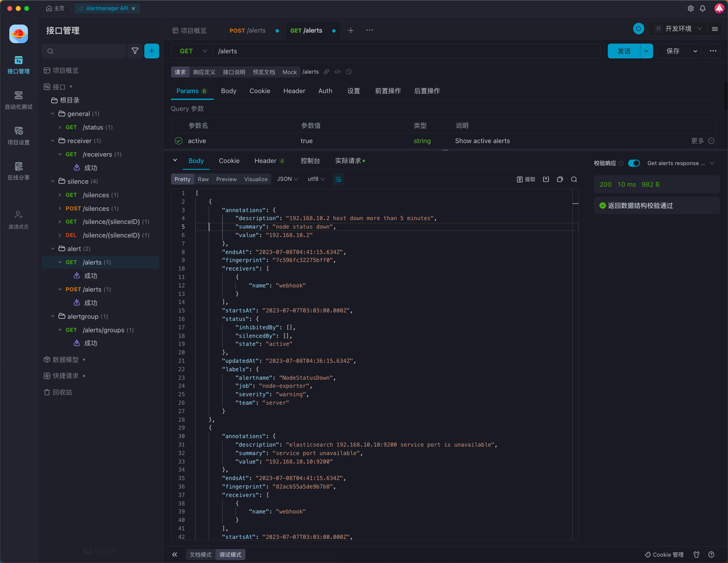Open the notification bell icon

(703, 8)
